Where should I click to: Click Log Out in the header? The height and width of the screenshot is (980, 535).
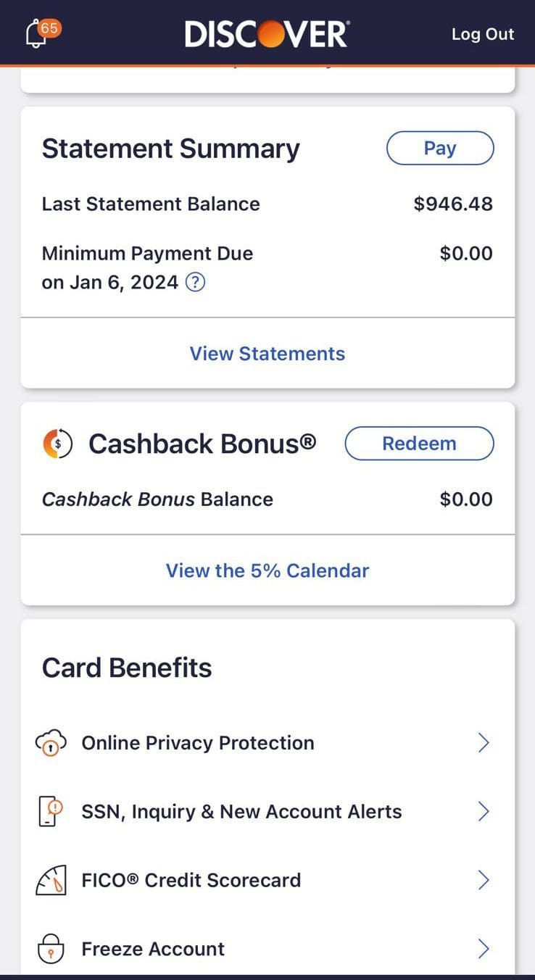click(483, 33)
